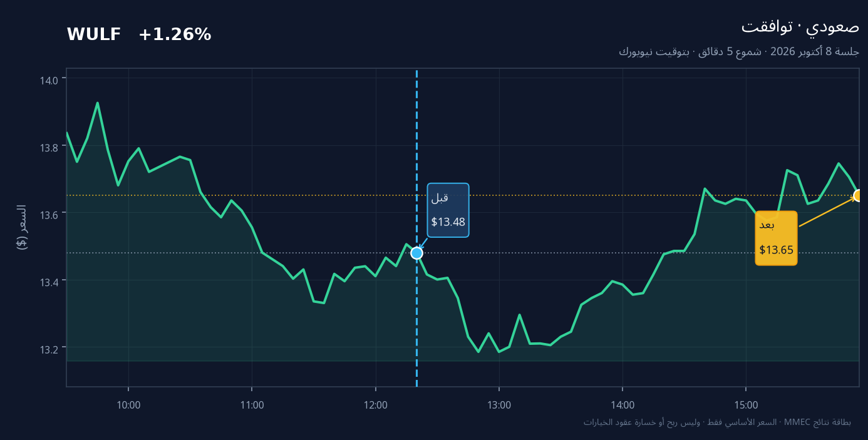Image resolution: width=868 pixels, height=440 pixels.
Task: Select the 13:00 time axis label
Action: point(499,405)
